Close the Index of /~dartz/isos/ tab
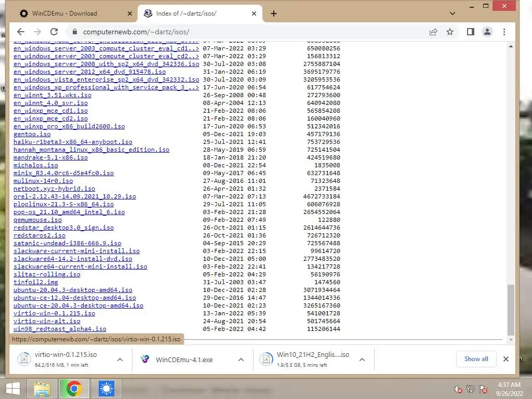 [254, 14]
